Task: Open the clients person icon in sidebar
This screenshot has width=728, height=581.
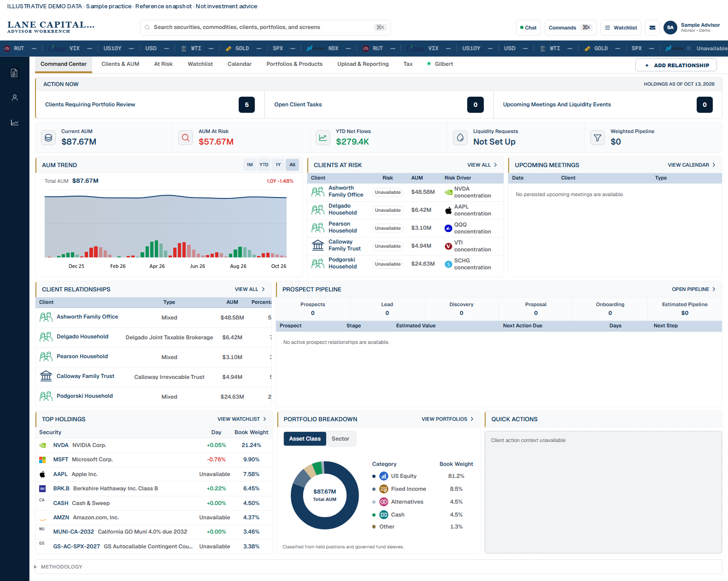Action: (14, 98)
